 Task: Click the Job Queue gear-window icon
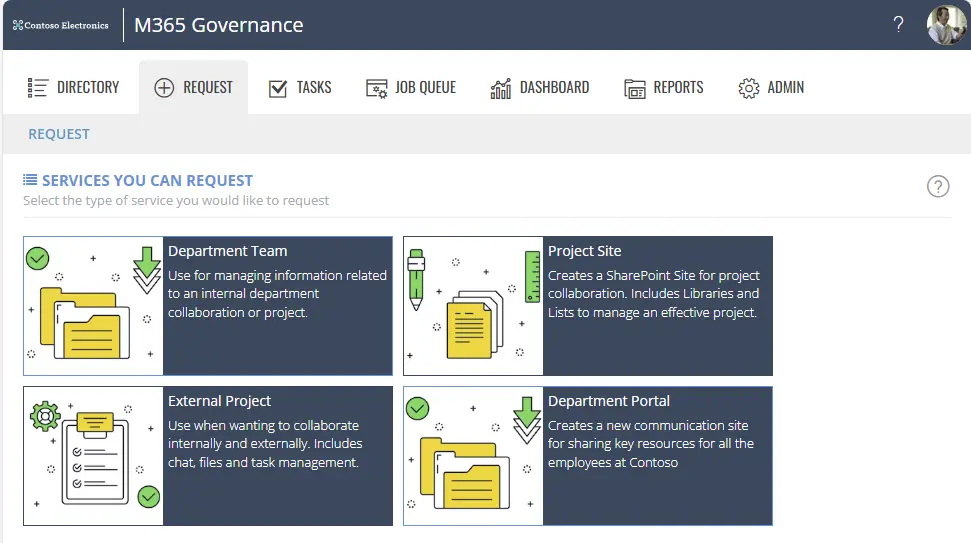pos(376,88)
